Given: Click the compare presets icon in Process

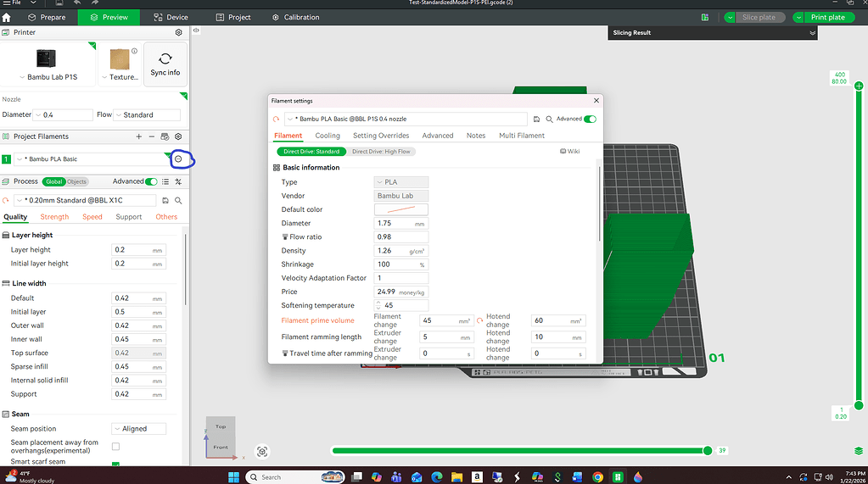Looking at the screenshot, I should pyautogui.click(x=178, y=181).
